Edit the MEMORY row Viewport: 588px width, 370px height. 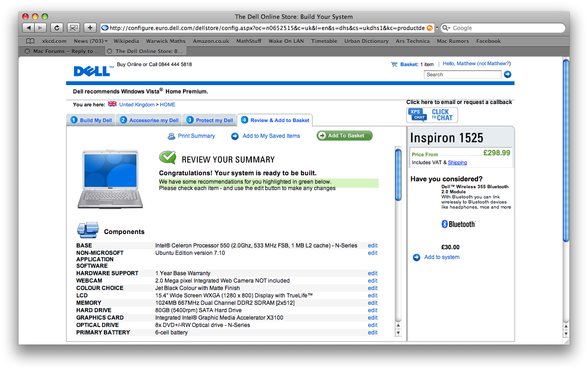373,303
